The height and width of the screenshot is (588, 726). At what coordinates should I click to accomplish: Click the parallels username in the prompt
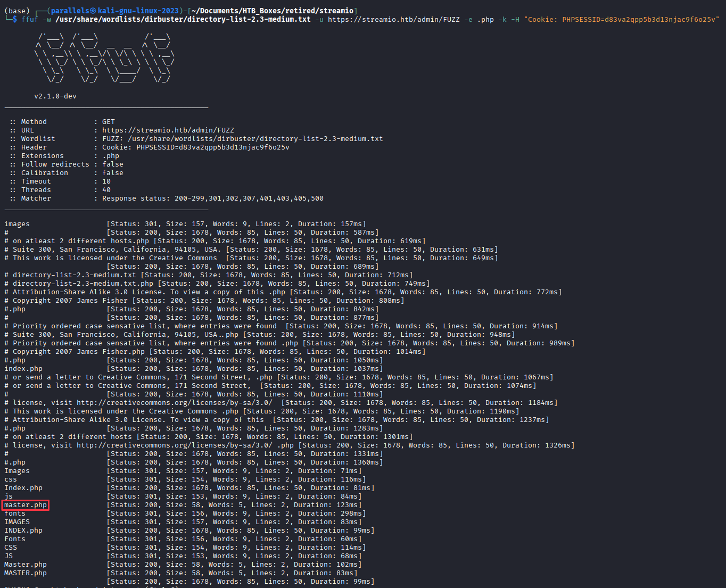coord(70,11)
